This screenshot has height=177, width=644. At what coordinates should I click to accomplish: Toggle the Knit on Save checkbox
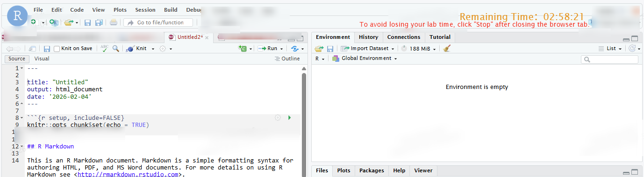point(57,49)
